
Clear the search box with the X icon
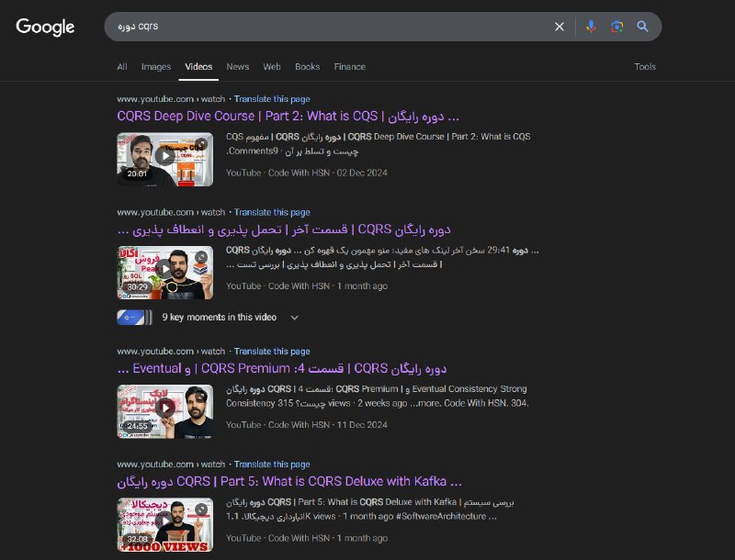tap(560, 27)
